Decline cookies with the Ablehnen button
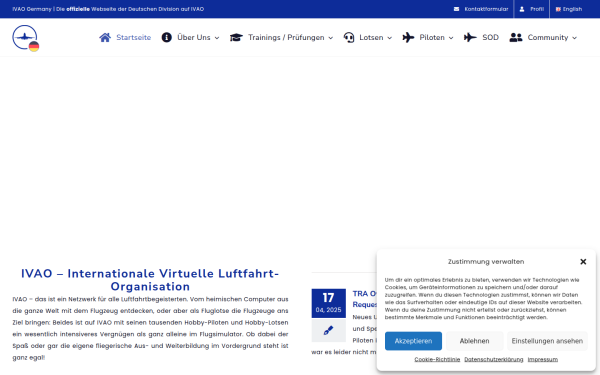Viewport: 600px width, 375px height. tap(474, 341)
